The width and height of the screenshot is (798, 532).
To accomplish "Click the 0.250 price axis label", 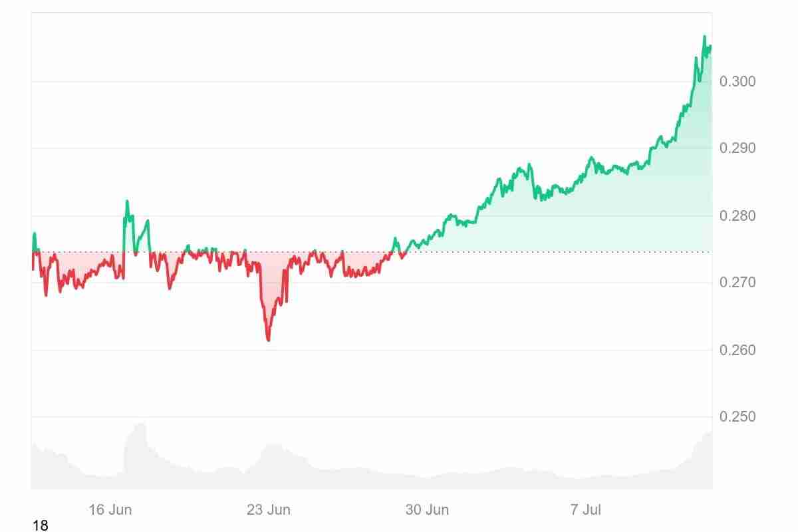I will coord(737,417).
